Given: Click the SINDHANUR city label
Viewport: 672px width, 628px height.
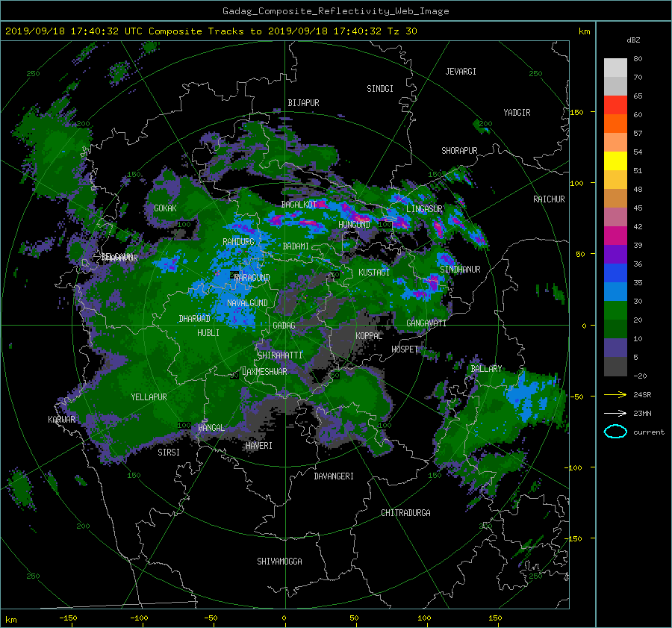Looking at the screenshot, I should pos(460,270).
